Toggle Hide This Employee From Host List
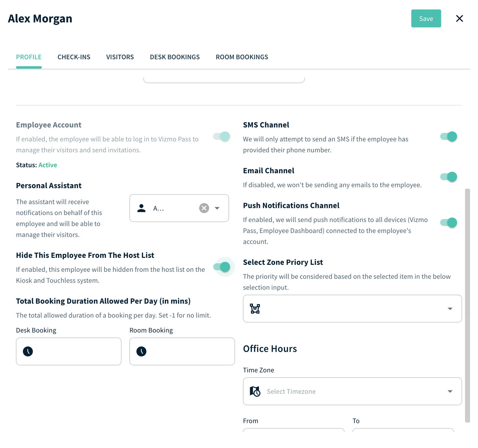 222,267
